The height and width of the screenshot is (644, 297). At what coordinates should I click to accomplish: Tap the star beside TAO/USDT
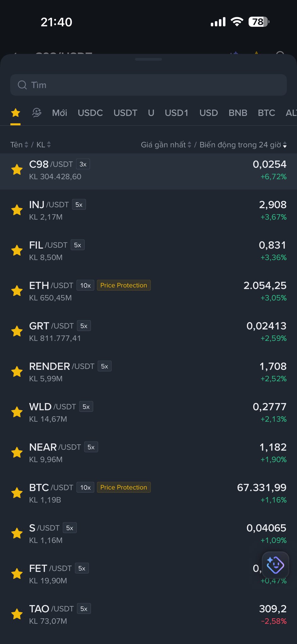click(17, 614)
